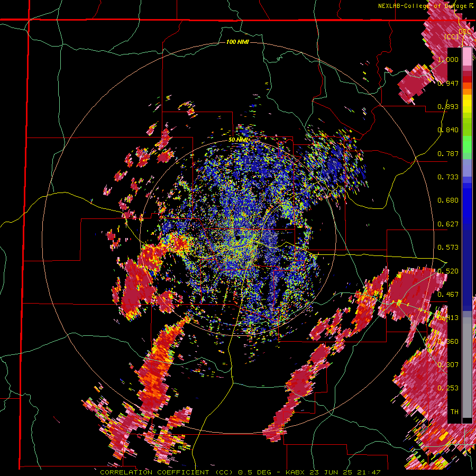The width and height of the screenshot is (476, 476).
Task: Click the [CC] label above color bar
Action: click(x=452, y=36)
